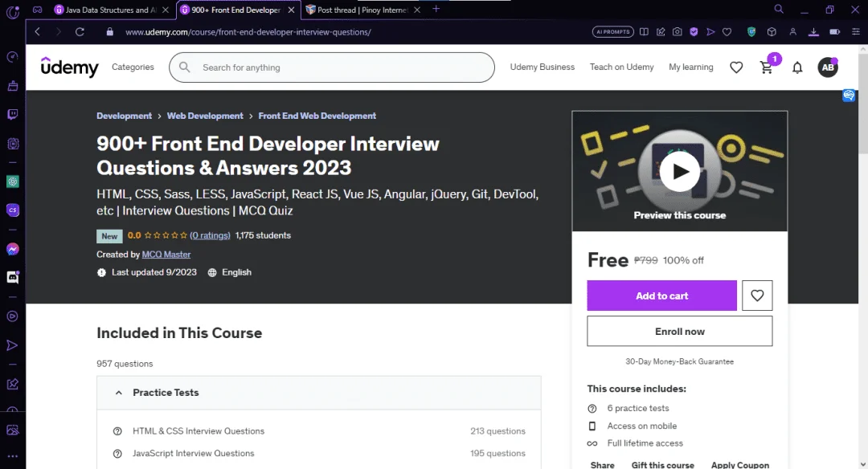Viewport: 868px width, 469px height.
Task: Open GX Corner gamepad icon in tab bar
Action: [x=37, y=10]
